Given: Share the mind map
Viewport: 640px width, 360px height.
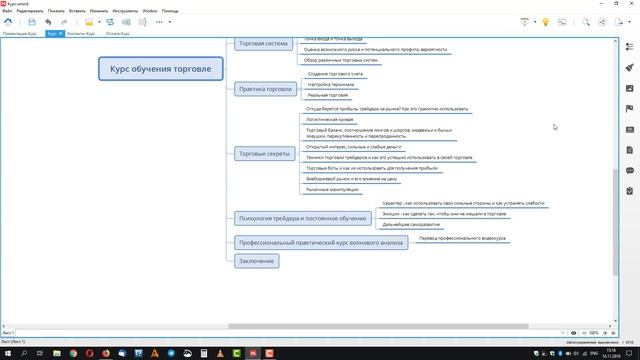Looking at the screenshot, I should tap(602, 22).
